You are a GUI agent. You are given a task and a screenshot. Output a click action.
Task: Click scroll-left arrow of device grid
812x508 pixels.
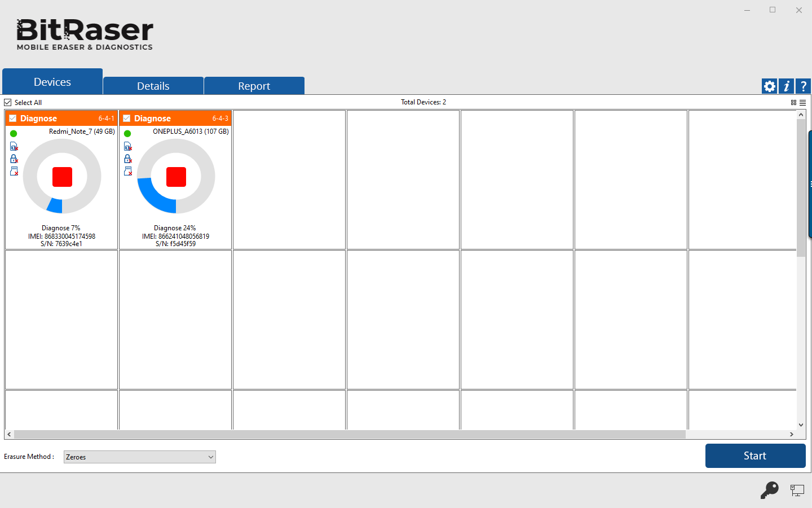coord(9,434)
